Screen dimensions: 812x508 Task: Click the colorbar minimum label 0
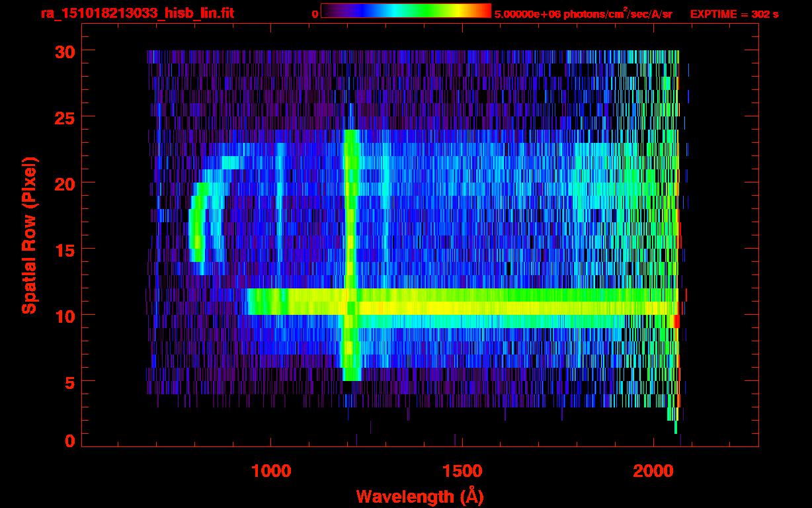point(315,14)
